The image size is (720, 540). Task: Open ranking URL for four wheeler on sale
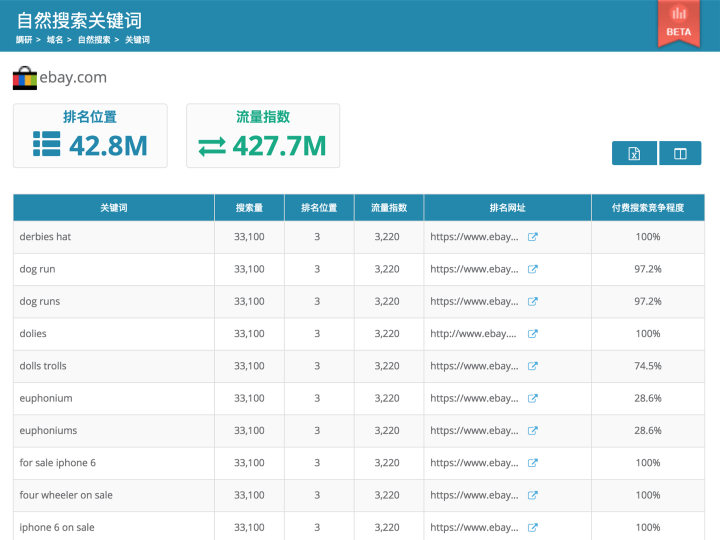pos(474,495)
